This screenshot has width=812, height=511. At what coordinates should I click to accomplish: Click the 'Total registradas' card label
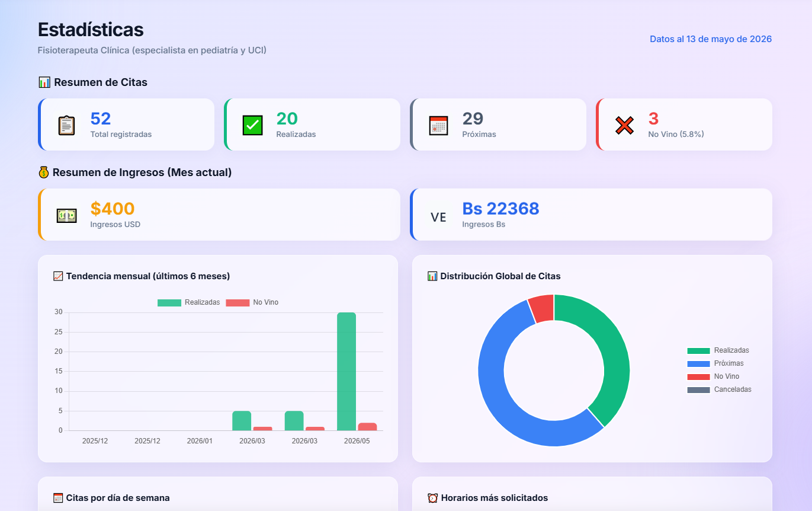coord(121,135)
